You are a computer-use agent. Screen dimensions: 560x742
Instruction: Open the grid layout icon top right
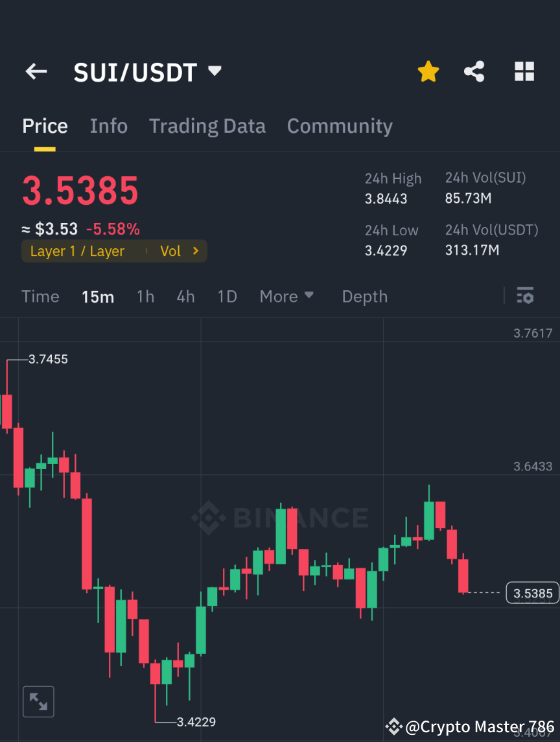[524, 71]
